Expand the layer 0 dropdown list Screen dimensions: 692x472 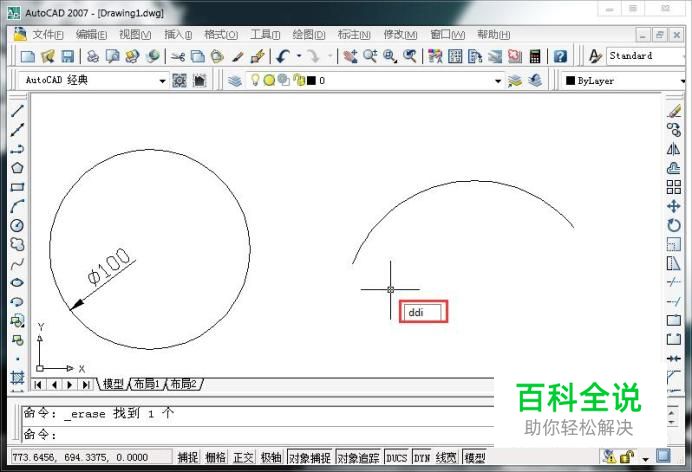(x=498, y=81)
